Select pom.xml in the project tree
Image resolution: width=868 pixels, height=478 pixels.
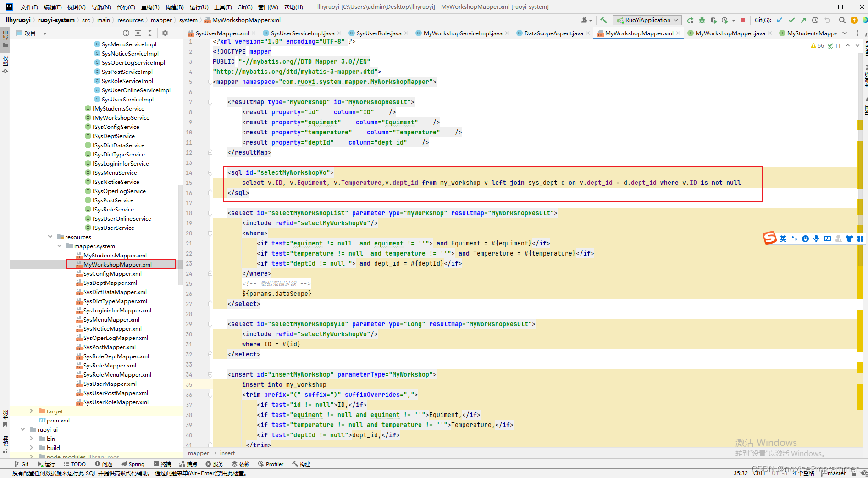58,420
